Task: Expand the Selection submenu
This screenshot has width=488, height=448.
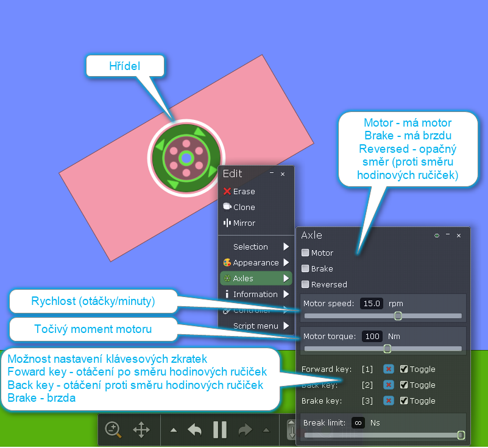Action: click(256, 247)
